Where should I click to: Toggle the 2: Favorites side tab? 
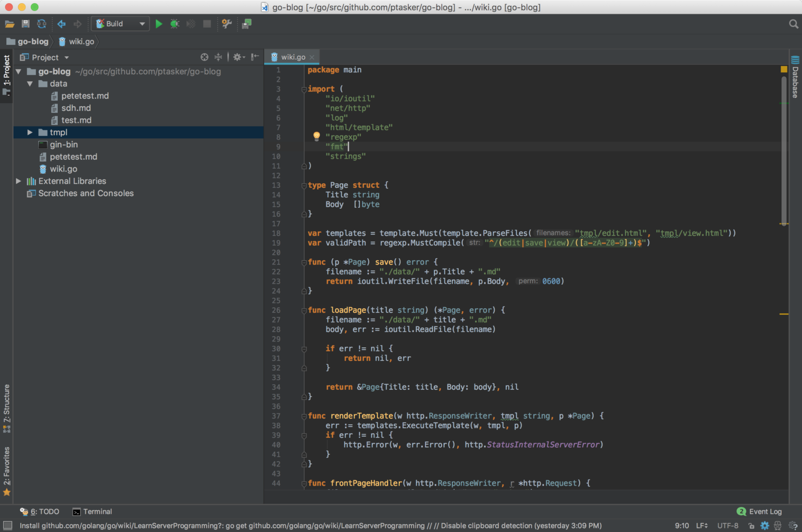(7, 471)
